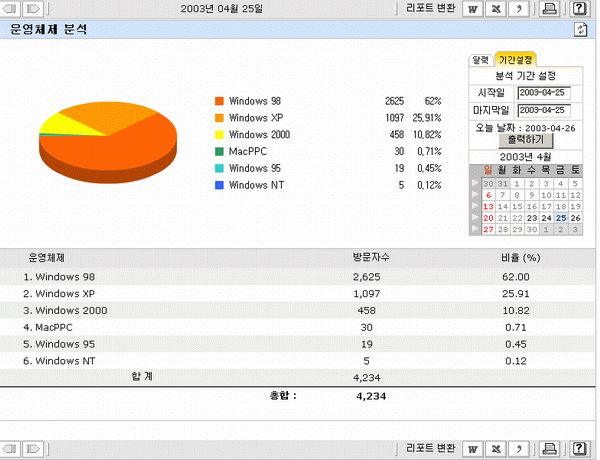This screenshot has height=460, width=600.
Task: Click table row '4. MacPPC'
Action: (x=297, y=327)
